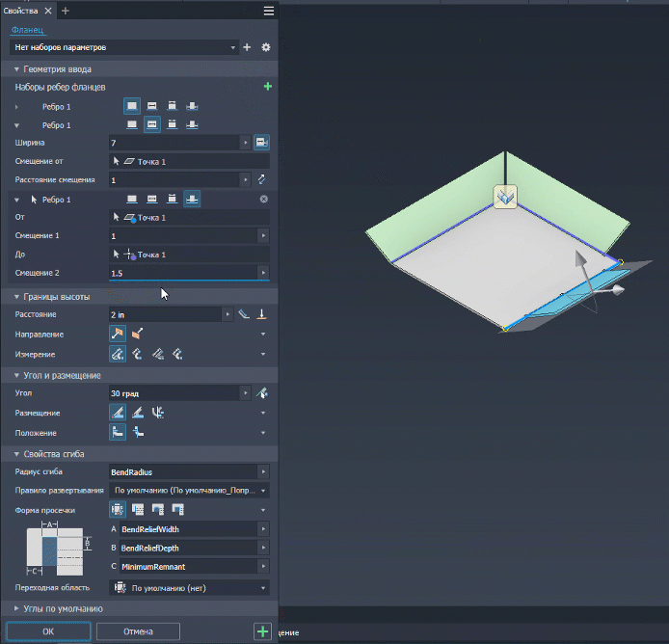Screen dimensions: 669x644
Task: Choose second Направление flip direction option
Action: click(x=138, y=334)
